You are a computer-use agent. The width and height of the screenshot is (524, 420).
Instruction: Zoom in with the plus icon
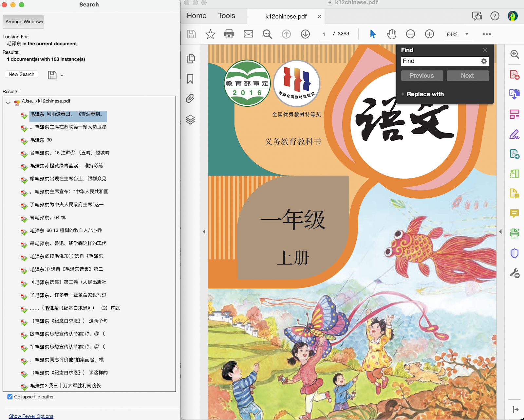[429, 34]
